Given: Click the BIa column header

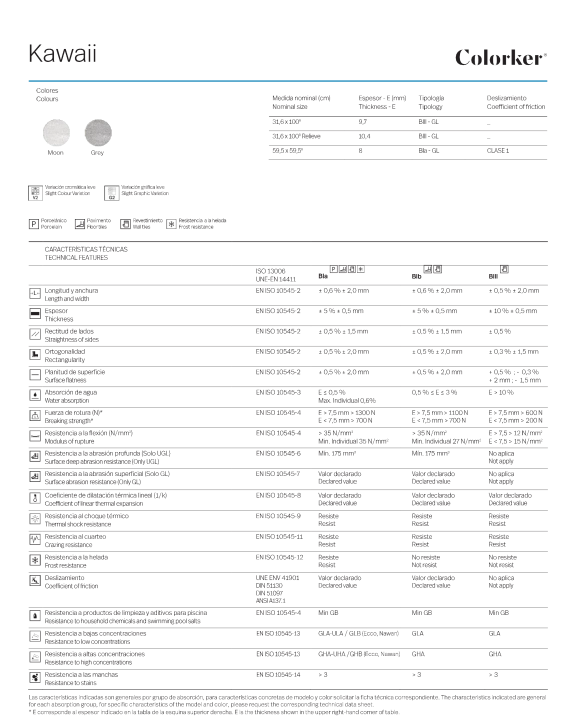Looking at the screenshot, I should (323, 276).
